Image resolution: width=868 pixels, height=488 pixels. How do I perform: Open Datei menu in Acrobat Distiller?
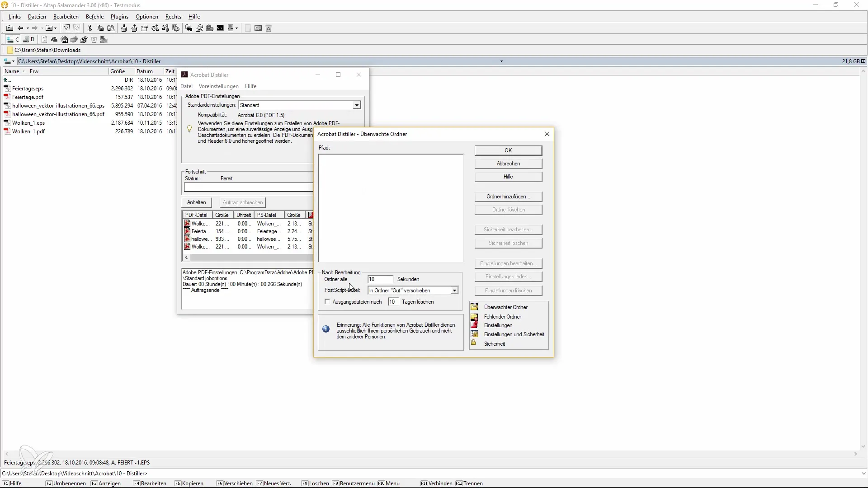click(186, 86)
